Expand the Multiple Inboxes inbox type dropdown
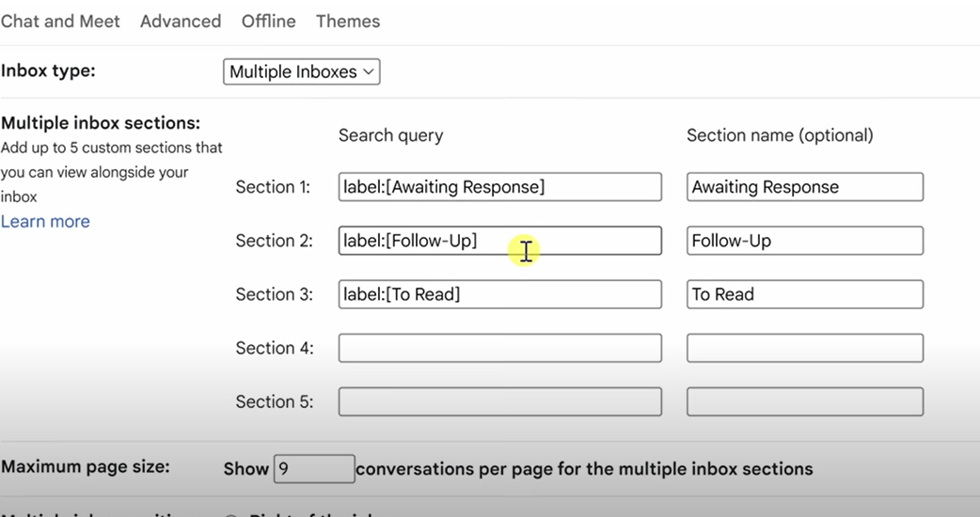 tap(302, 72)
